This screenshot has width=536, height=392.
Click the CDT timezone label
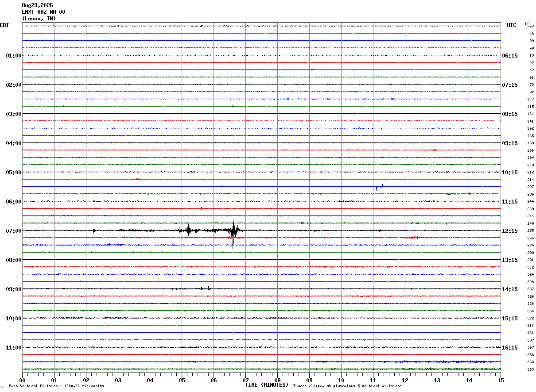click(x=4, y=25)
